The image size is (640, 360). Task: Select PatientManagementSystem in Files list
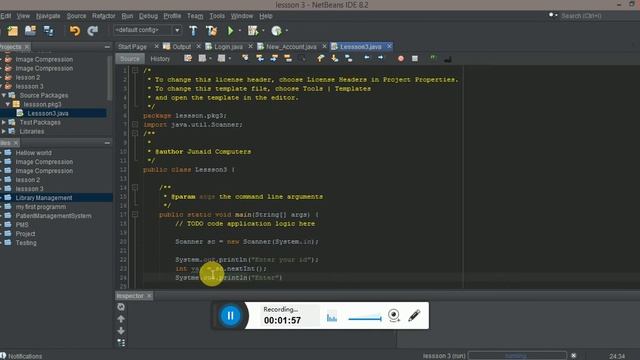coord(53,216)
